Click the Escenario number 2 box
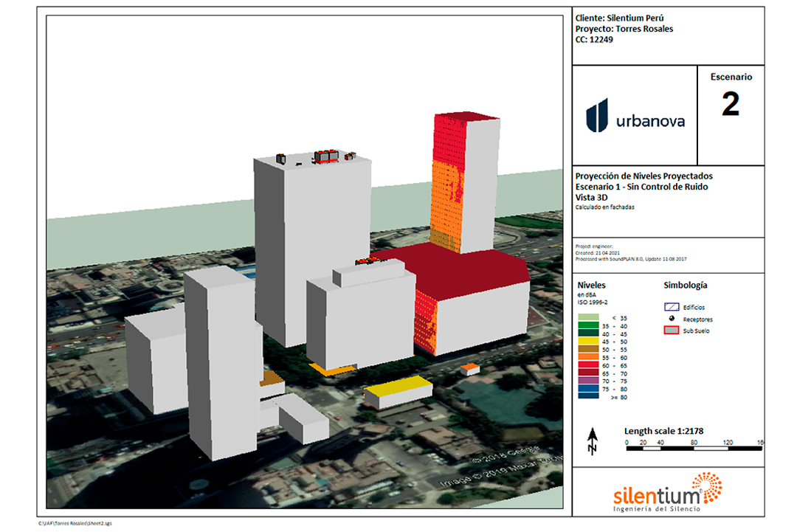This screenshot has width=797, height=532. (x=730, y=104)
